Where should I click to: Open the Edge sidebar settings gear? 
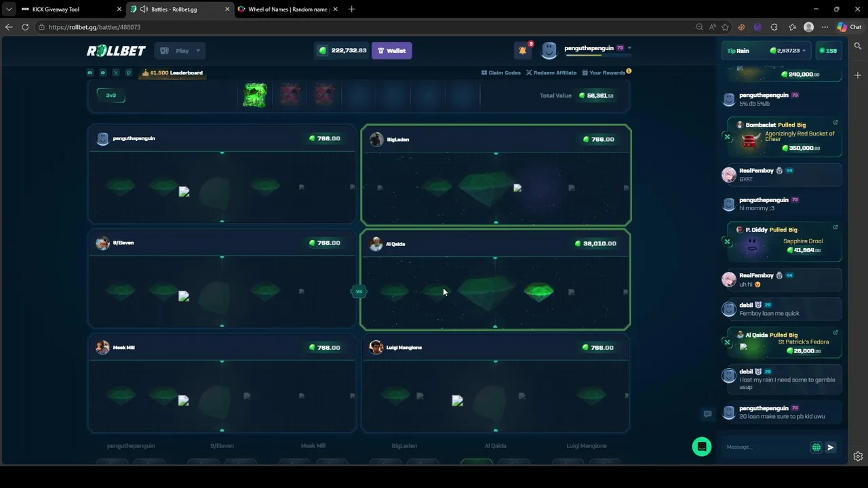click(x=858, y=456)
